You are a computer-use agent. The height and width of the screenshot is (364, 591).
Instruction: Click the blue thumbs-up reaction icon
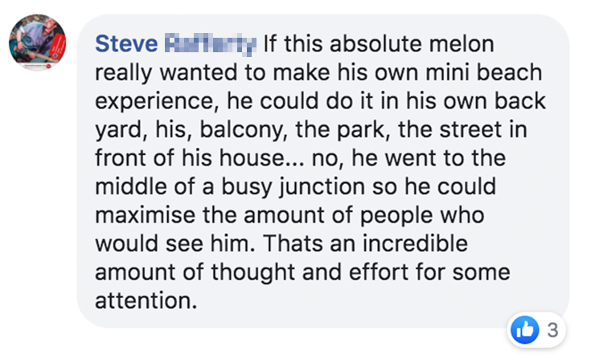coord(525,329)
